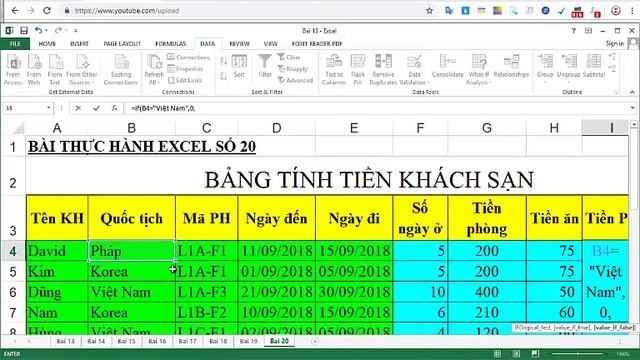Open Relationships tool

pos(511,66)
